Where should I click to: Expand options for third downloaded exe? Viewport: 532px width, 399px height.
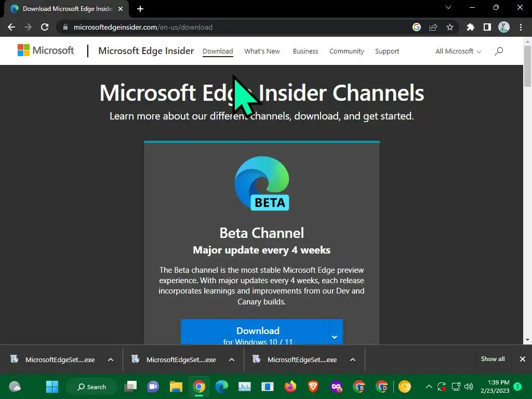353,360
